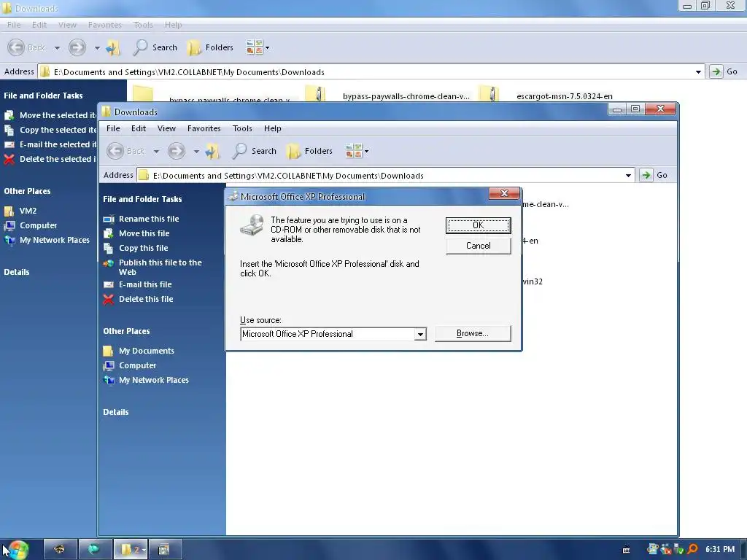Open Edit menu in front Downloads window
Screen dimensions: 747x560
139,128
